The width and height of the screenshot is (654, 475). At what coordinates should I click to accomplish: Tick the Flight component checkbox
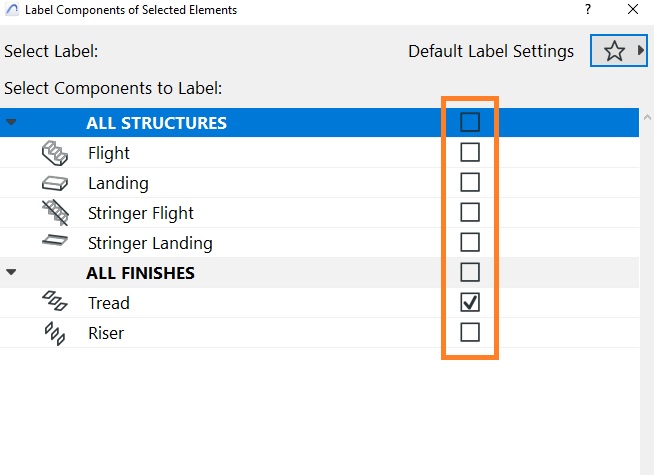[470, 152]
